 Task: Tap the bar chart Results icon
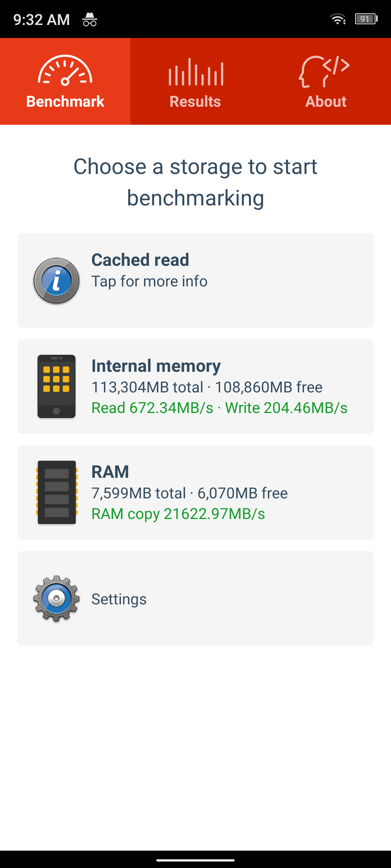[x=196, y=72]
